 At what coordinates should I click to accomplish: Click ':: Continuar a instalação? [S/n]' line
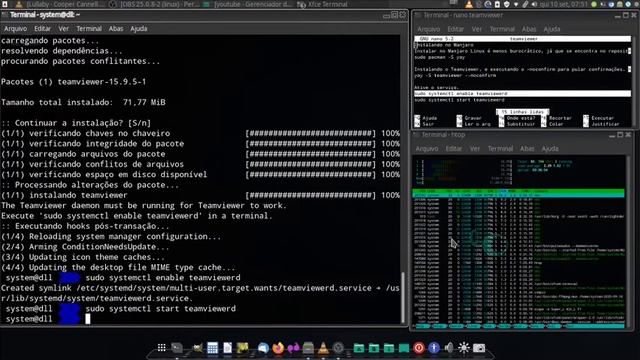pos(76,123)
